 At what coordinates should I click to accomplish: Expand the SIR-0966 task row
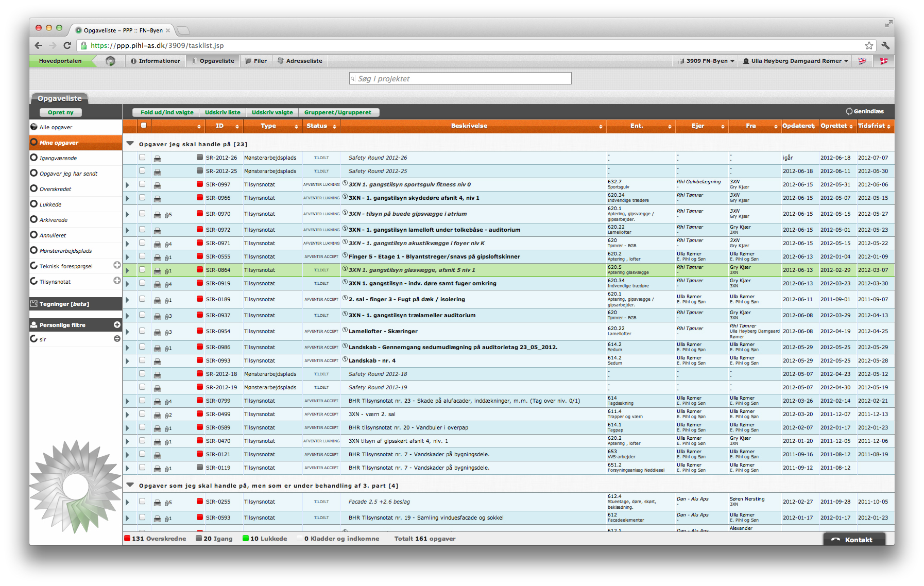(128, 198)
